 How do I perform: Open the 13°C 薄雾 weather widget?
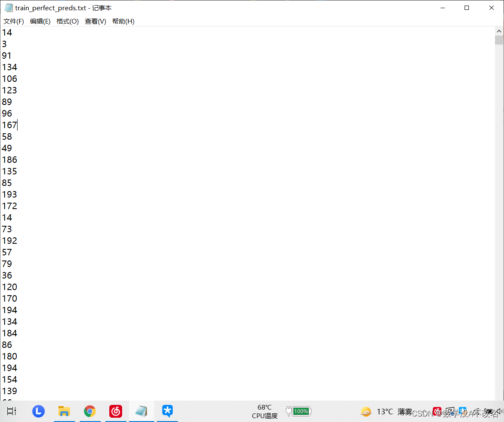pyautogui.click(x=387, y=411)
